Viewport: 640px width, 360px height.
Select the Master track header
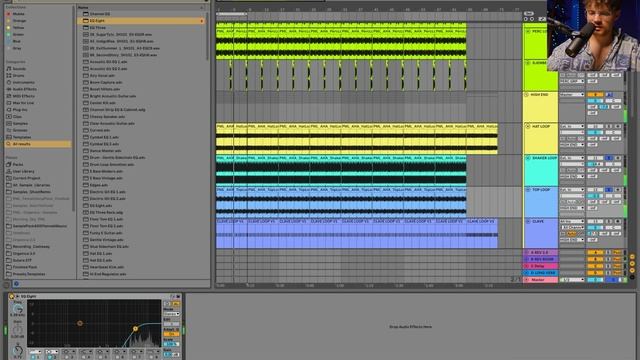tap(541, 280)
